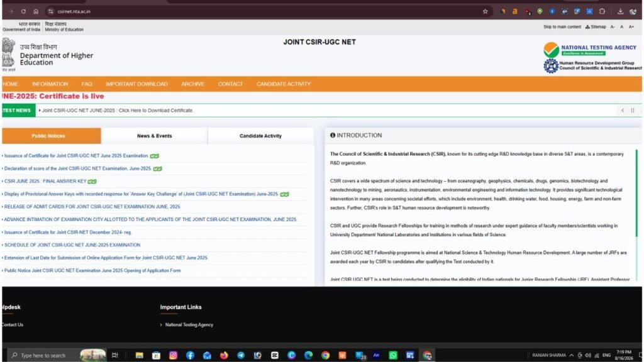Click the browser home icon

tap(36, 11)
